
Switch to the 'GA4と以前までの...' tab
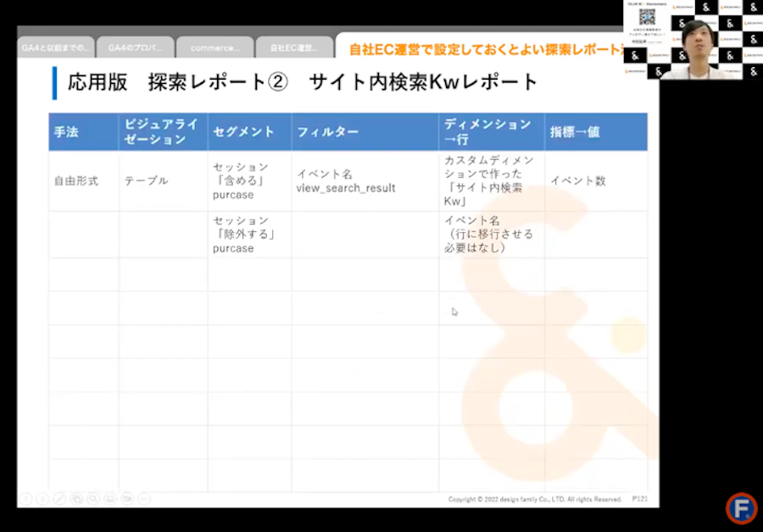coord(56,47)
